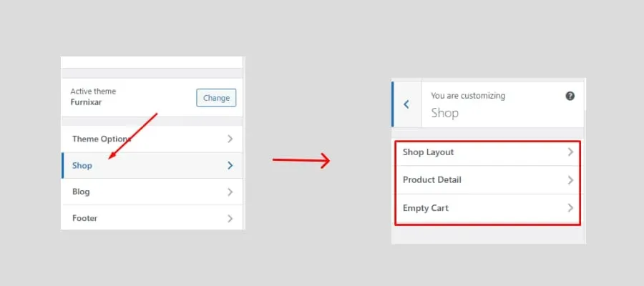This screenshot has width=644, height=286.
Task: Open the help question mark icon
Action: click(570, 96)
